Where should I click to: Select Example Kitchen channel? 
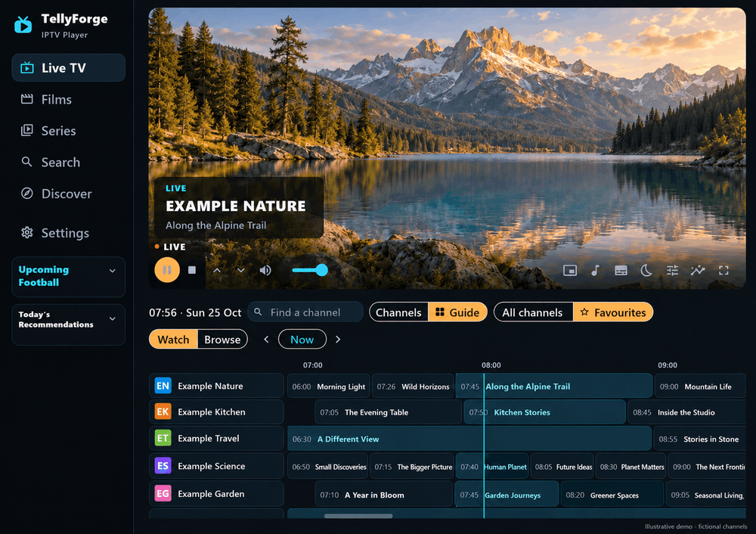[x=216, y=412]
